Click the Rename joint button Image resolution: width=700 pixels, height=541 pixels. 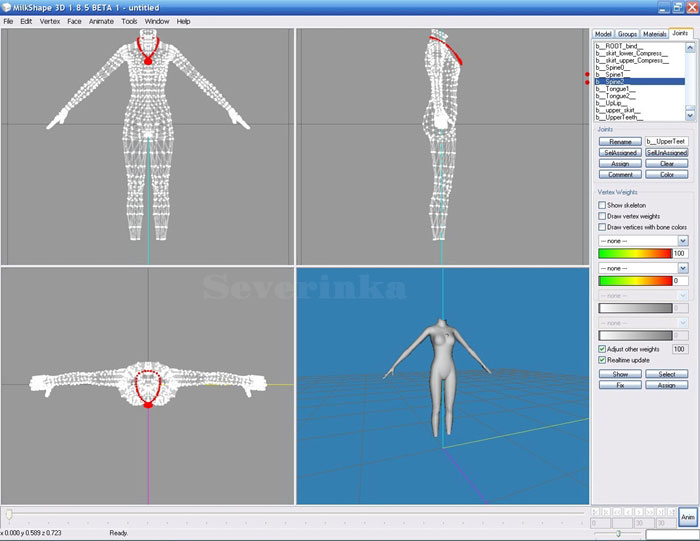click(619, 142)
